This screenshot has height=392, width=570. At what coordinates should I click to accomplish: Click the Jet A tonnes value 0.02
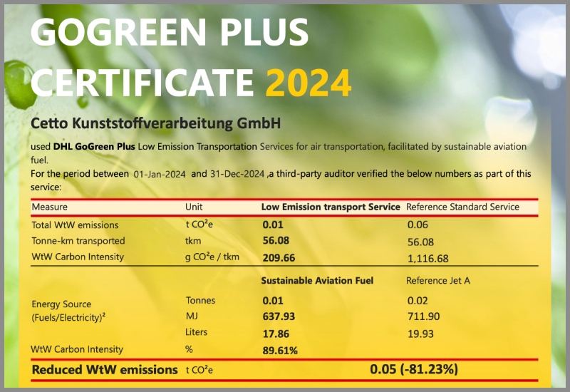418,301
